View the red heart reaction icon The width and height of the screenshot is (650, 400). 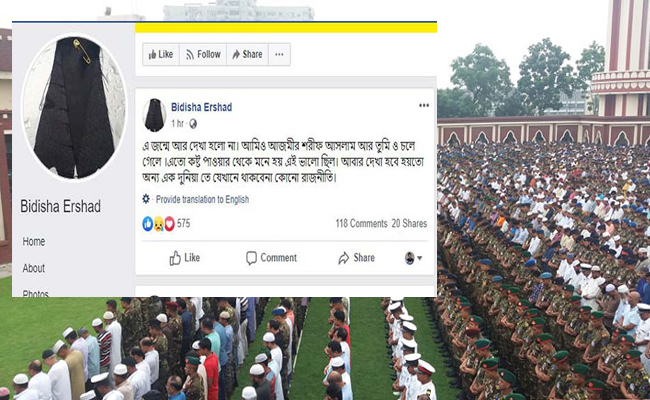pyautogui.click(x=169, y=224)
